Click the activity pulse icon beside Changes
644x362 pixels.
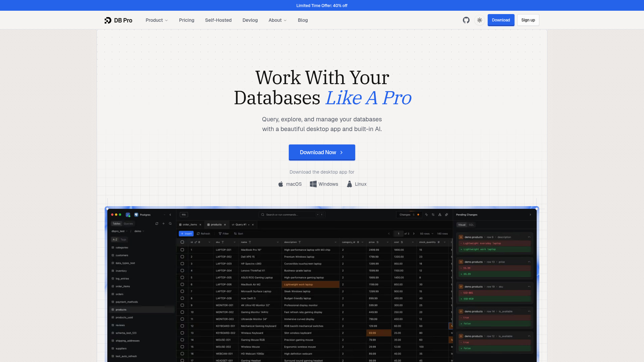click(426, 215)
